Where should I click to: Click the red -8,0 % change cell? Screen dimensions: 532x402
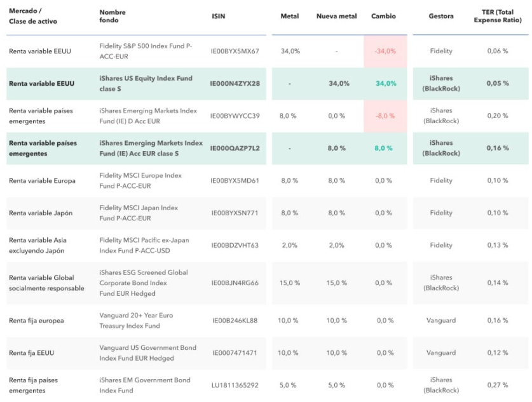[x=385, y=116]
